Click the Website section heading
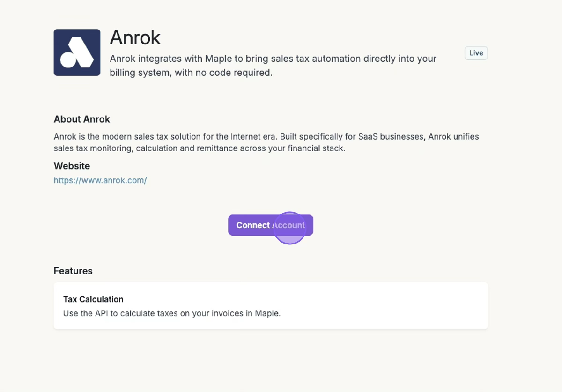Viewport: 562px width, 392px height. point(72,166)
